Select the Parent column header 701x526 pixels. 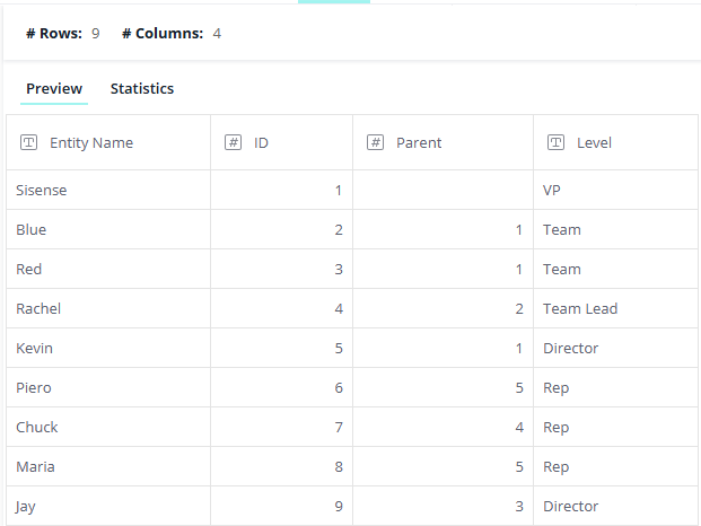click(419, 143)
